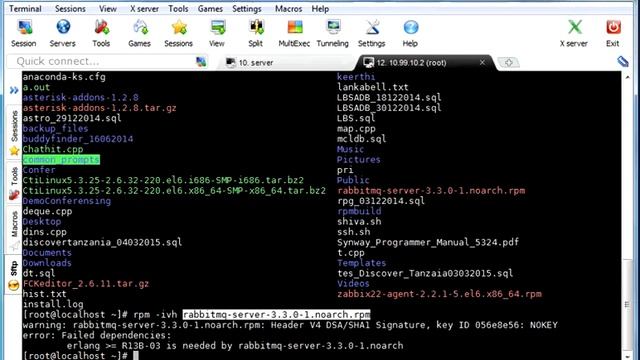Image resolution: width=640 pixels, height=360 pixels.
Task: Open the Tunneling toolbar icon
Action: point(333,33)
